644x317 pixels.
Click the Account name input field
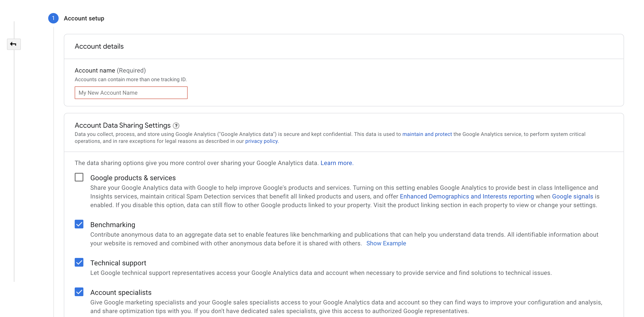tap(131, 93)
